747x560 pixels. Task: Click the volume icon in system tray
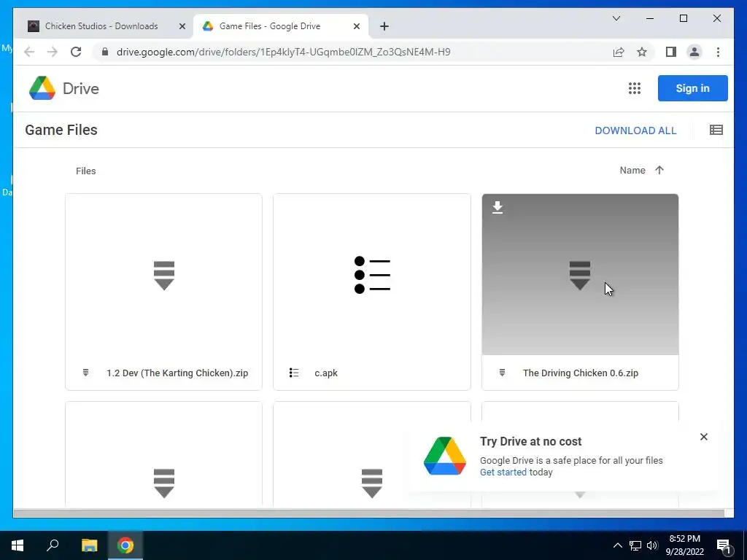(x=652, y=545)
